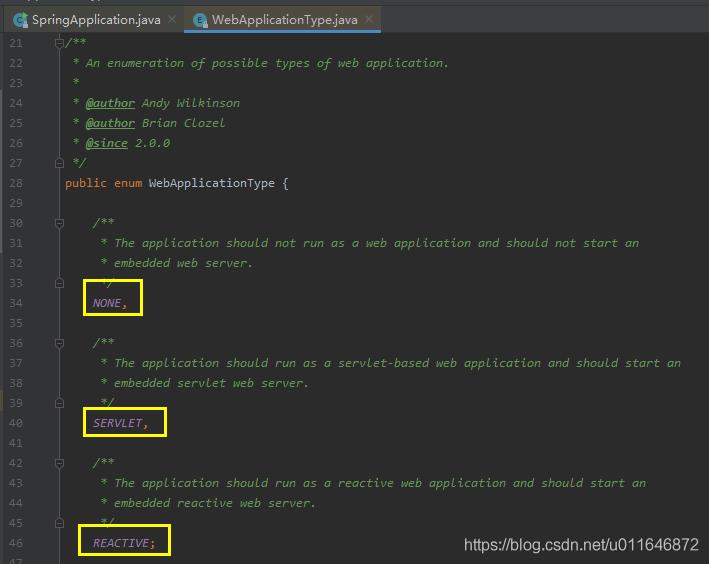Click comment 'embedded reactive web server.' on line 44

[214, 503]
